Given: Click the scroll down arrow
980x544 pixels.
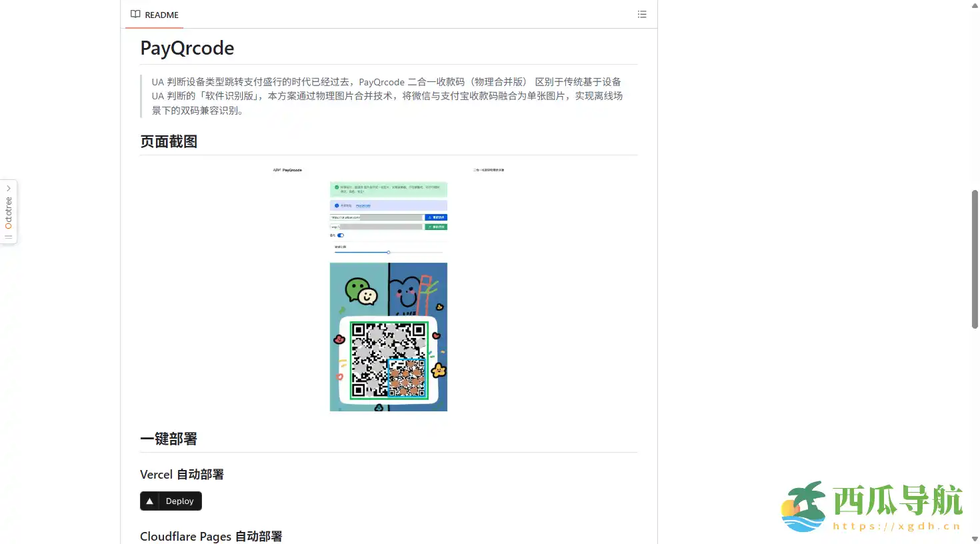Looking at the screenshot, I should (975, 539).
